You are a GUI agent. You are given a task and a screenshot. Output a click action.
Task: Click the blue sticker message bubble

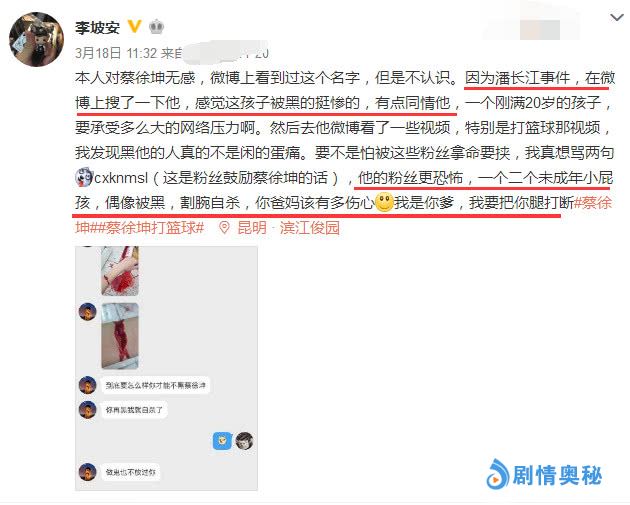(x=222, y=441)
